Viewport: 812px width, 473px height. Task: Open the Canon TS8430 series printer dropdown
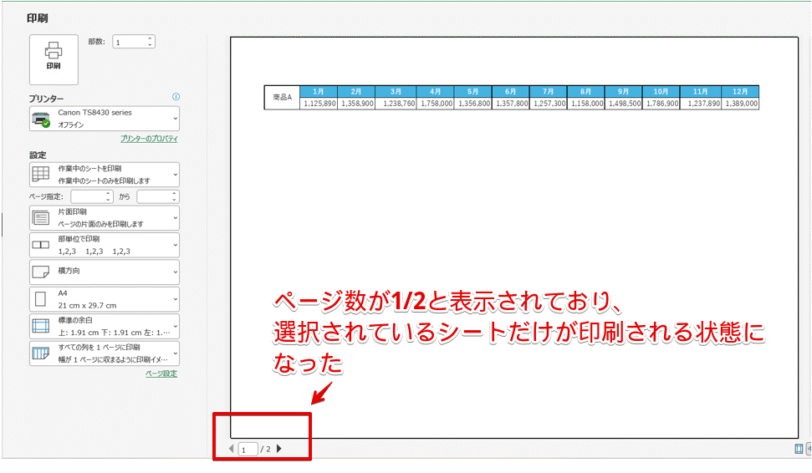pos(104,119)
